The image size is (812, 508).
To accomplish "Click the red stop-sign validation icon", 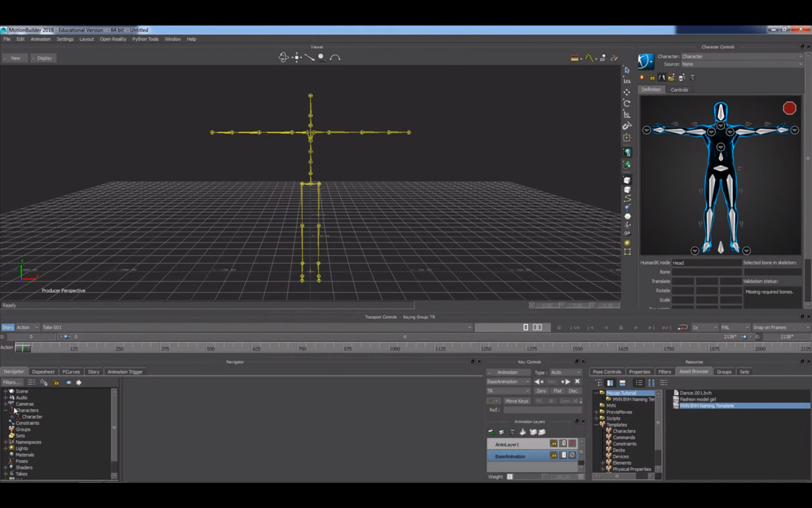I will pyautogui.click(x=789, y=108).
